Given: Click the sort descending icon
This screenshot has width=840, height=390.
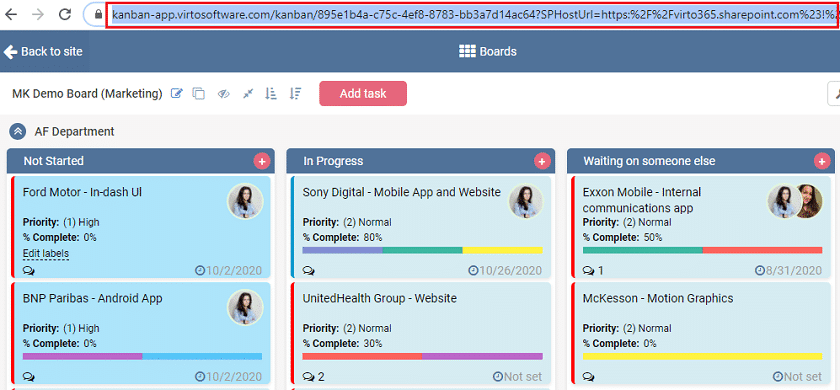Looking at the screenshot, I should [295, 94].
